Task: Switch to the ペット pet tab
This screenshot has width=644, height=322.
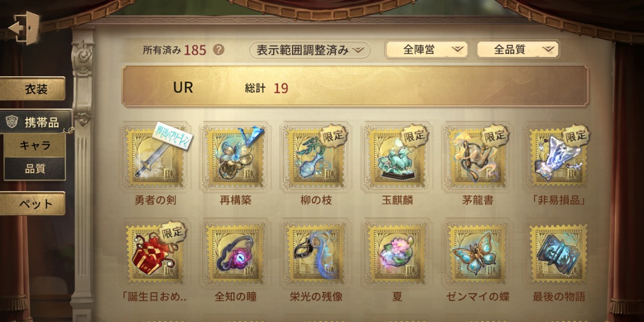Action: click(33, 204)
